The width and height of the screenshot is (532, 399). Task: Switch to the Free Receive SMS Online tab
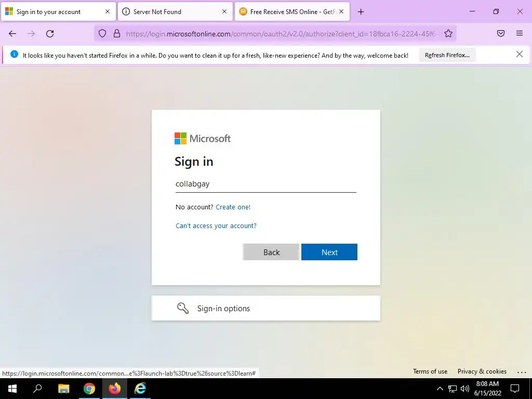tap(292, 11)
